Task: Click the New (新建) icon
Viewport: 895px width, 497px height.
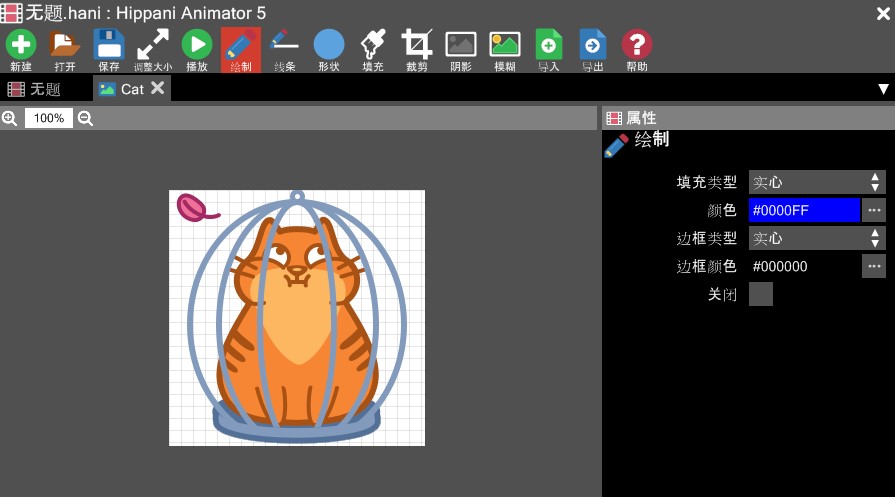Action: [x=21, y=49]
